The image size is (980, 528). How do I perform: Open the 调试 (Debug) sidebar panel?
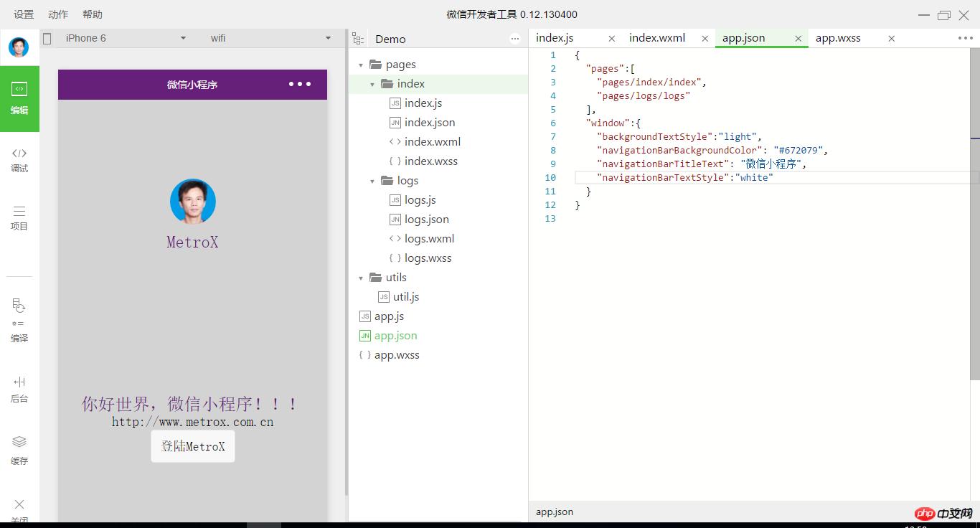(19, 159)
